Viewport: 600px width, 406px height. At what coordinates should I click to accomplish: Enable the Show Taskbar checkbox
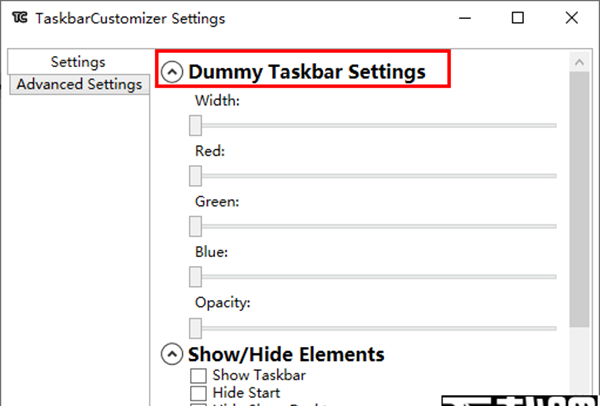coord(198,375)
